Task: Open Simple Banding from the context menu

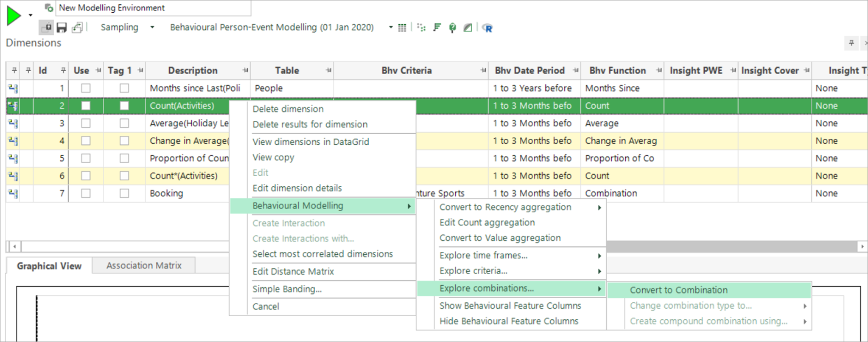Action: [x=287, y=289]
